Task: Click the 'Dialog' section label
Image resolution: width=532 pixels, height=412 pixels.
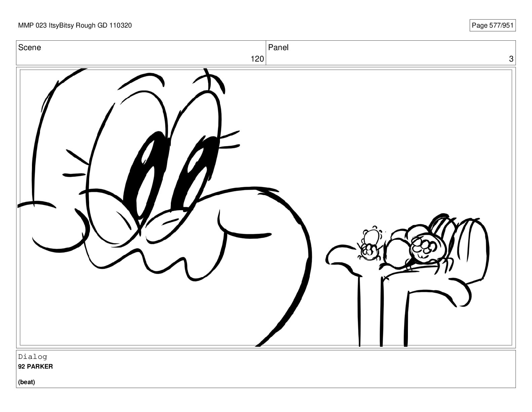Action: click(33, 357)
